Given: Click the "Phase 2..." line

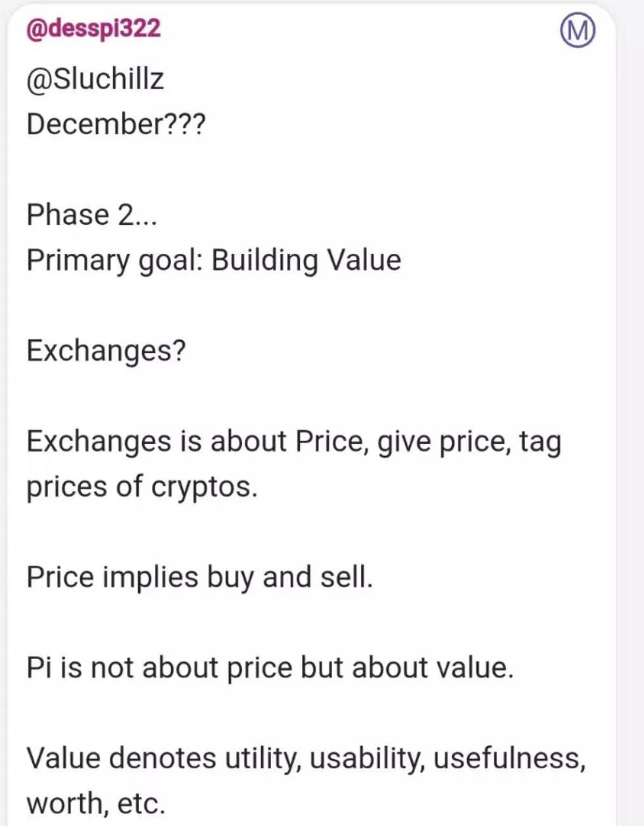Looking at the screenshot, I should coord(91,215).
